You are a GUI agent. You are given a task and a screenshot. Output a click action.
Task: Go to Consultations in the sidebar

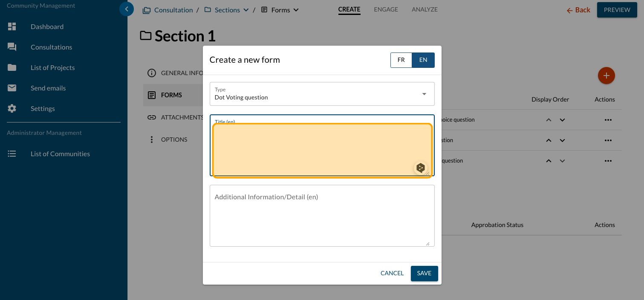[51, 47]
